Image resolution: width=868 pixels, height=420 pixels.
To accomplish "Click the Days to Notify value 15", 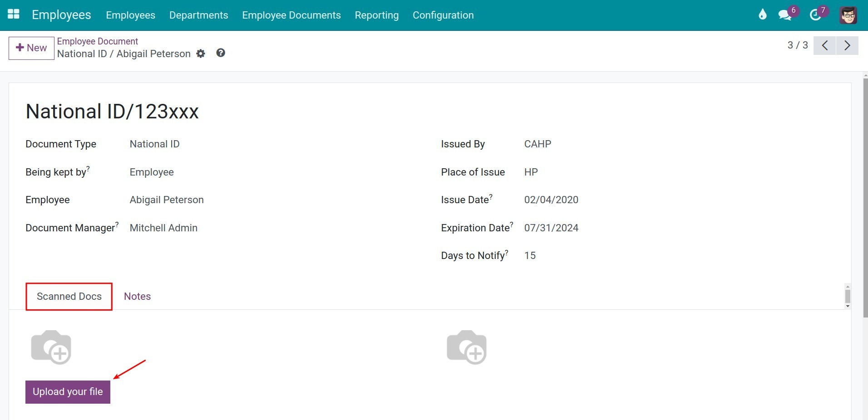I will click(530, 256).
